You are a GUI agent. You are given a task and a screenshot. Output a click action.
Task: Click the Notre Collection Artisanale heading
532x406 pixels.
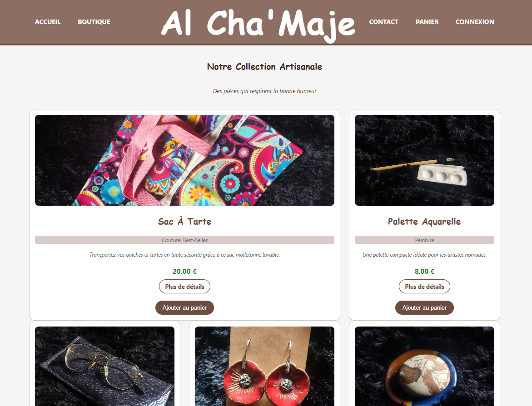265,66
